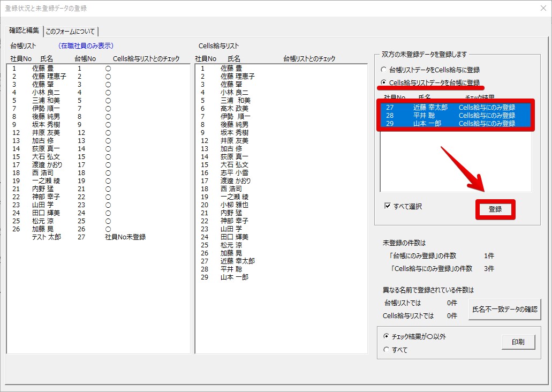Select 井原 友美 in 台帳リスト
This screenshot has height=392, width=552.
98,133
